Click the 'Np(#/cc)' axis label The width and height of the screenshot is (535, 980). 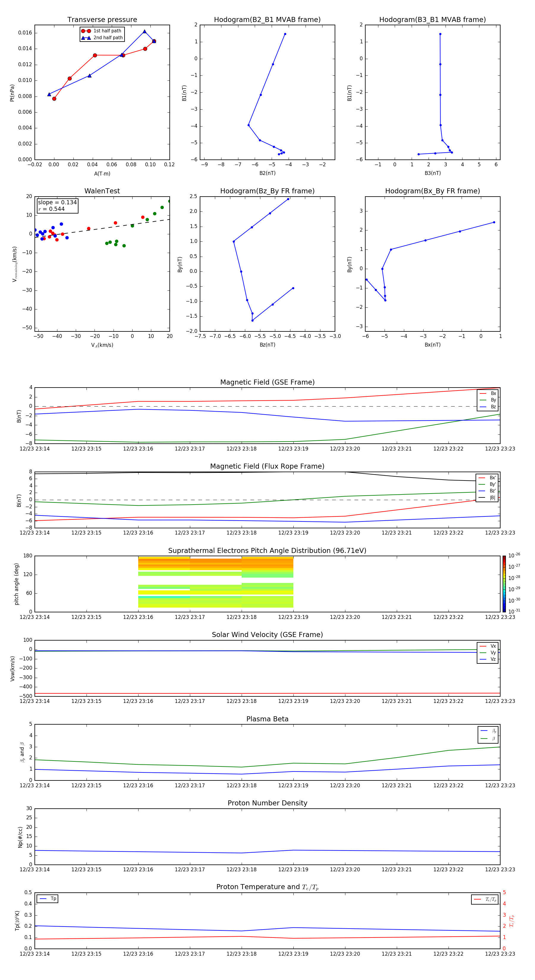[x=20, y=837]
